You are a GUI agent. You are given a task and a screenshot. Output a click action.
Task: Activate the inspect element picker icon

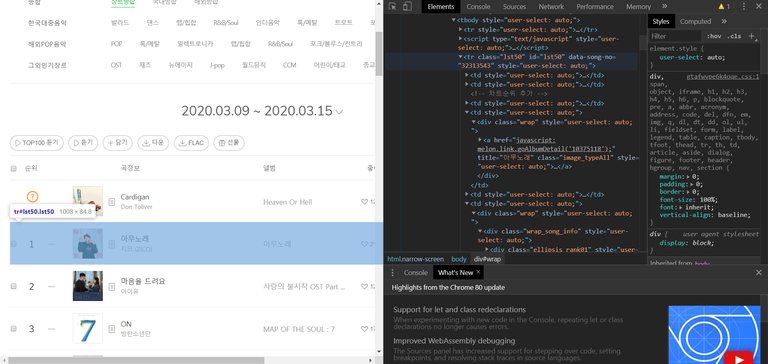click(392, 6)
